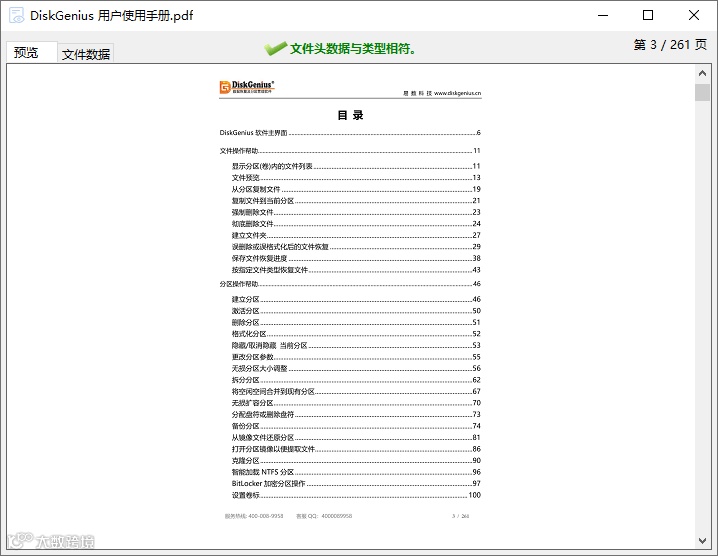Click the 显示分区(卷)内的文件列表 entry
The width and height of the screenshot is (718, 556).
(x=356, y=166)
